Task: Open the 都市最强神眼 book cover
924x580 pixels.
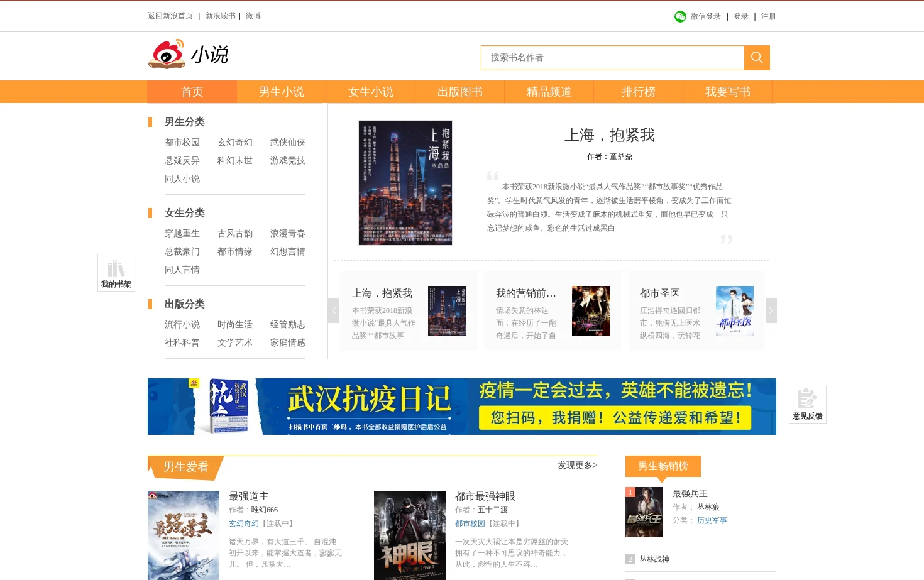Action: tap(410, 535)
